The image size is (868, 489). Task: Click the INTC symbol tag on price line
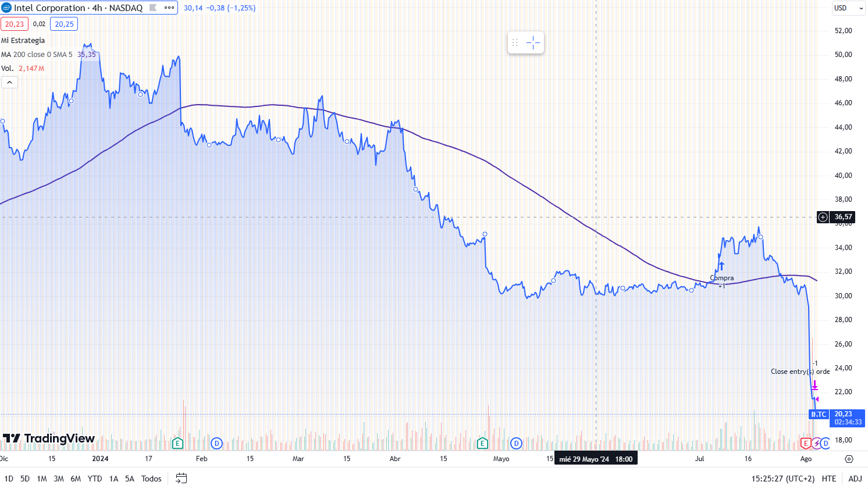pyautogui.click(x=819, y=415)
